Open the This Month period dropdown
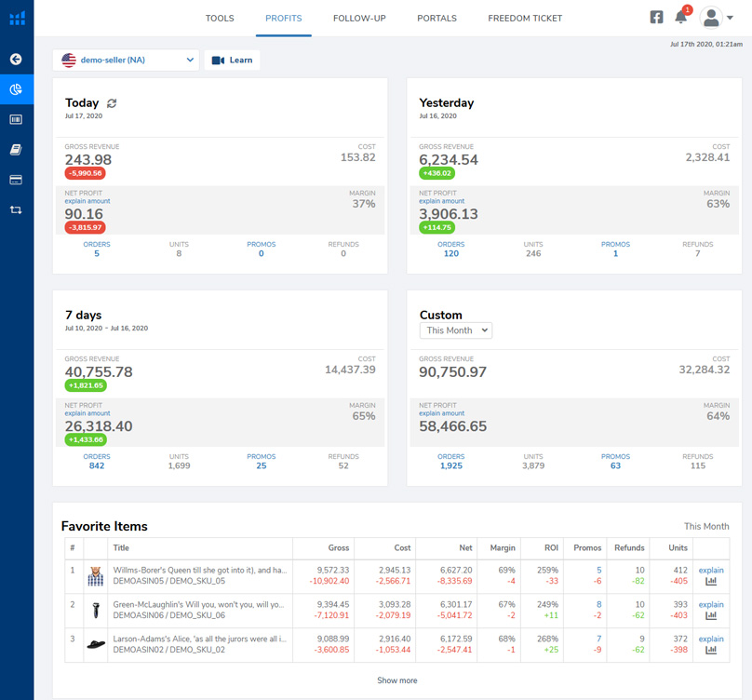This screenshot has width=752, height=700. coord(455,330)
